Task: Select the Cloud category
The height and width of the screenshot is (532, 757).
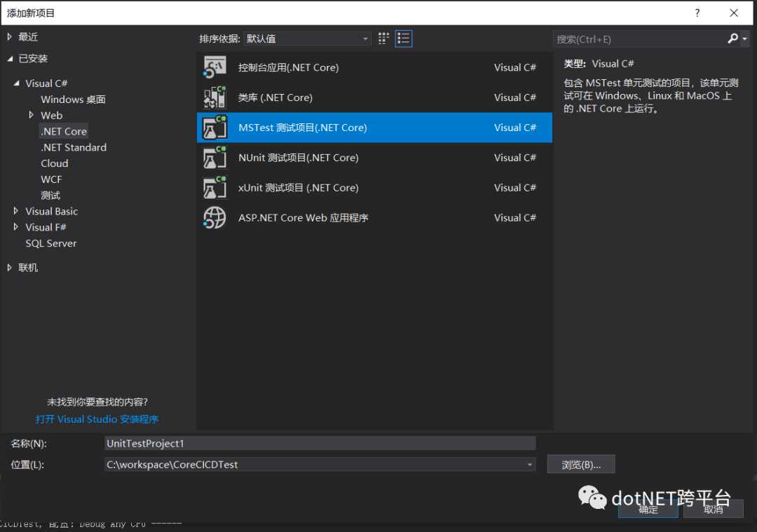Action: pyautogui.click(x=55, y=163)
